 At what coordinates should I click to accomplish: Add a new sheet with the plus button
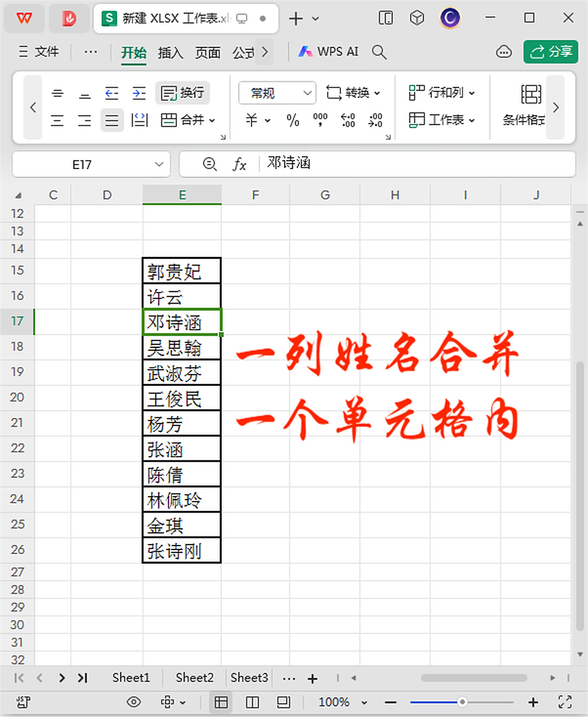[x=312, y=678]
